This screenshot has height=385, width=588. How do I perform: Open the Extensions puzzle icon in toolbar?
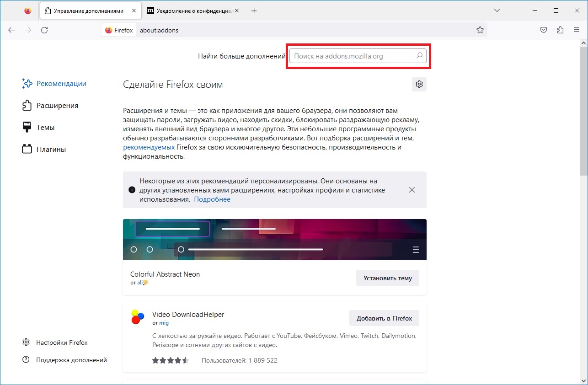click(x=560, y=30)
